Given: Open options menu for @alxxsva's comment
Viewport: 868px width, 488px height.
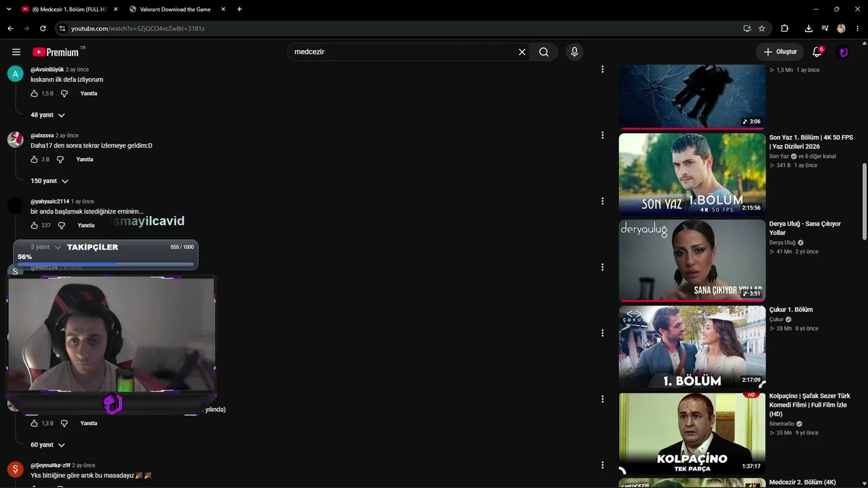Looking at the screenshot, I should (602, 135).
